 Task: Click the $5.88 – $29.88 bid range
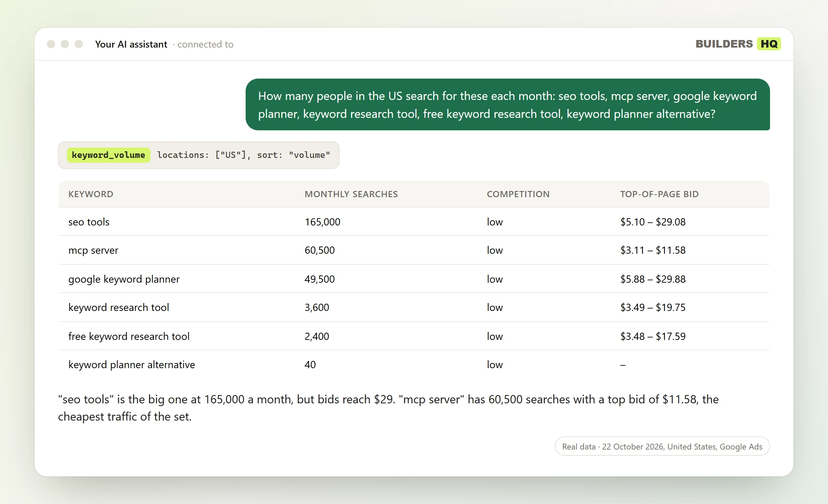pyautogui.click(x=653, y=279)
